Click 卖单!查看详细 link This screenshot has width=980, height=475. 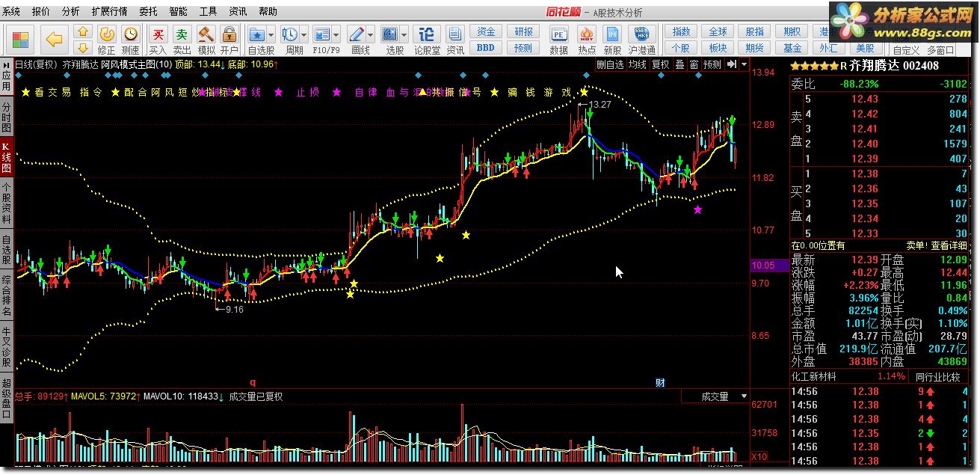coord(936,245)
